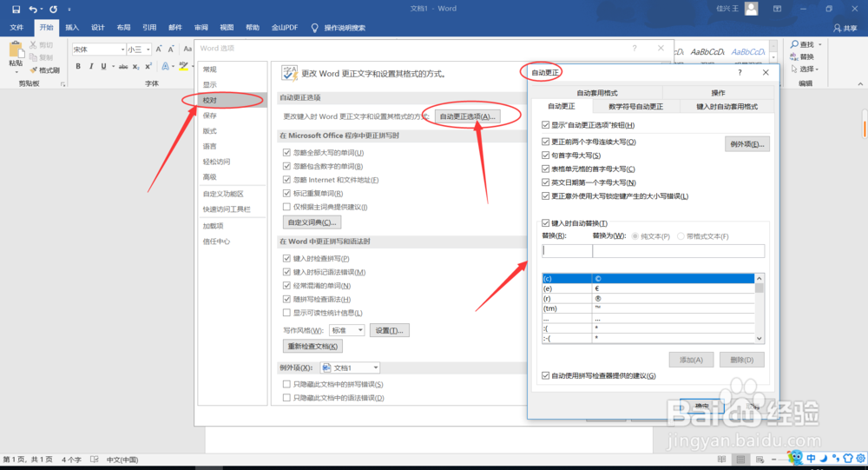
Task: Click the Replace text input field
Action: tap(567, 250)
